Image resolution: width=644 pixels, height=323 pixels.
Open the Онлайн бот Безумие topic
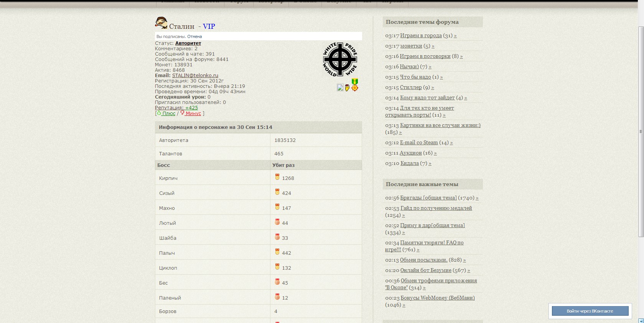tap(426, 270)
